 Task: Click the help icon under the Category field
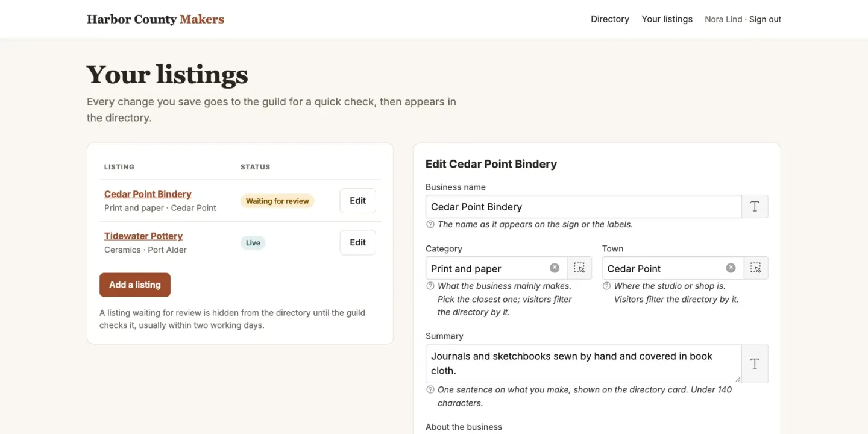(x=430, y=286)
